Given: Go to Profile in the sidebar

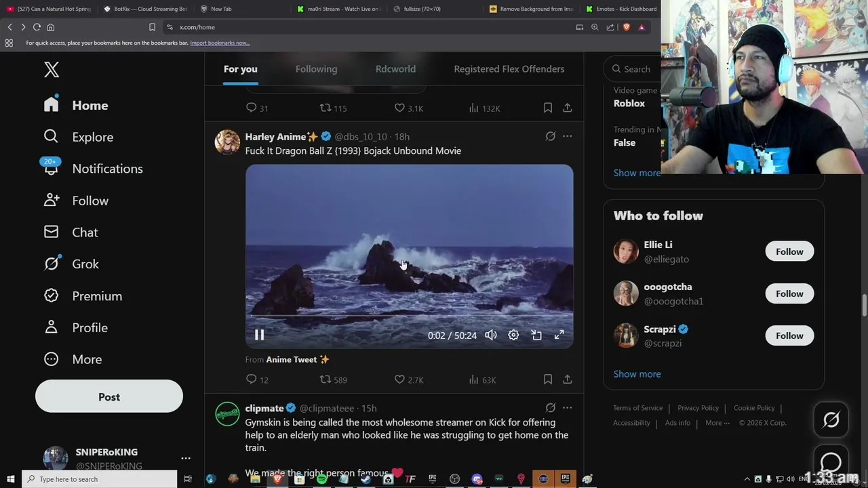Looking at the screenshot, I should pos(75,327).
